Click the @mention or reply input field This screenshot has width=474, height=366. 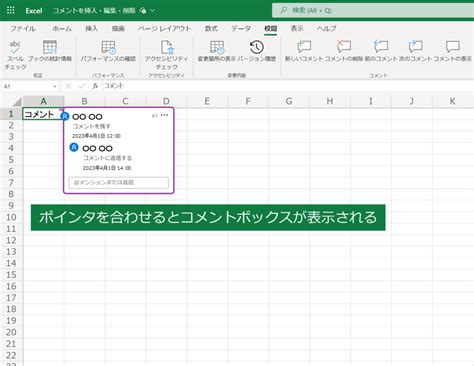[119, 183]
